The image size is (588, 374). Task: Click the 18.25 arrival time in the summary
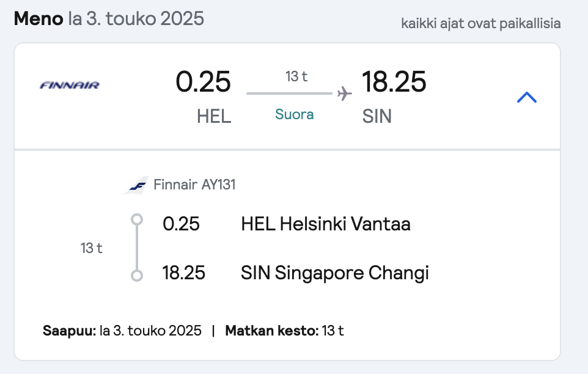(394, 82)
